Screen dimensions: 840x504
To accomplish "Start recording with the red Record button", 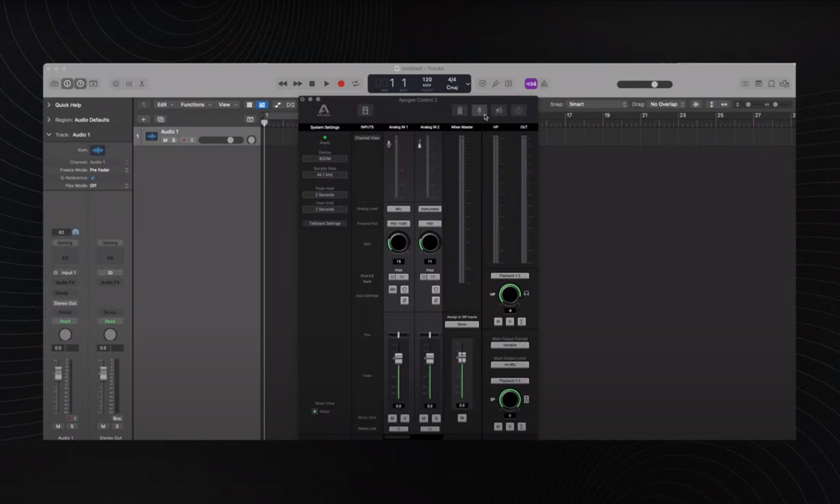I will [x=341, y=83].
